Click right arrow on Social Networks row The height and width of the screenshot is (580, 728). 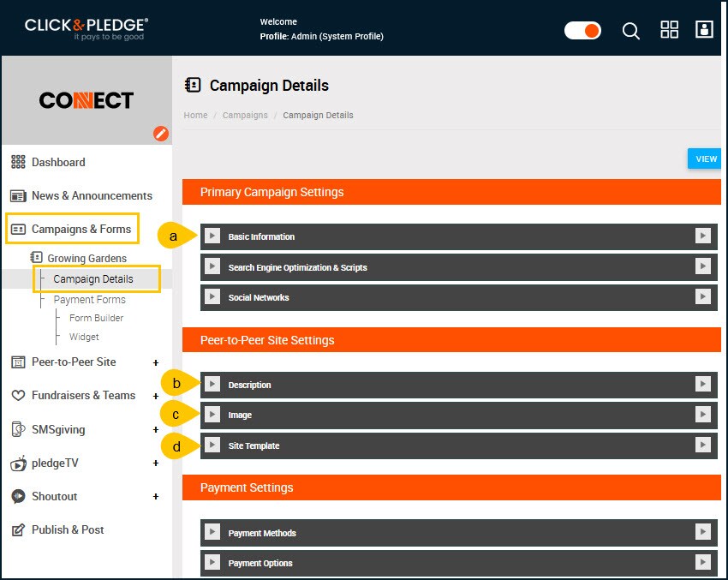(x=703, y=296)
